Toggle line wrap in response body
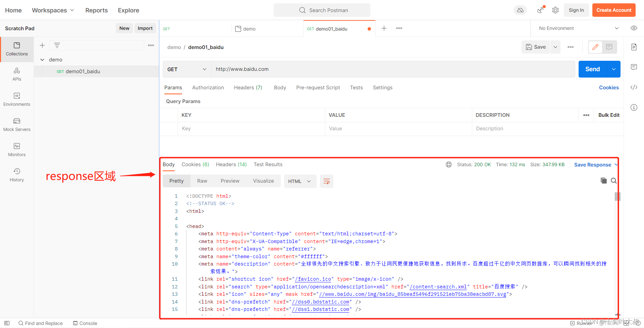The width and height of the screenshot is (644, 328). pos(326,181)
